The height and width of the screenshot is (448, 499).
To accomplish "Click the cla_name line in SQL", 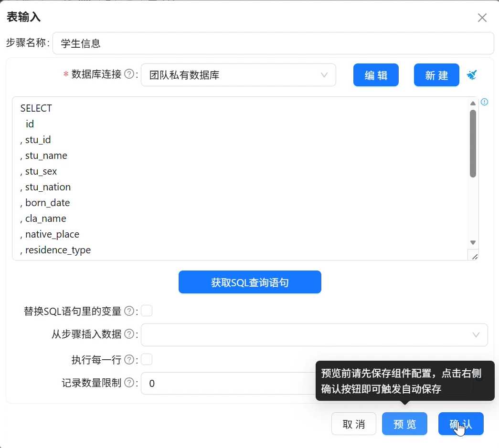I will click(x=43, y=219).
